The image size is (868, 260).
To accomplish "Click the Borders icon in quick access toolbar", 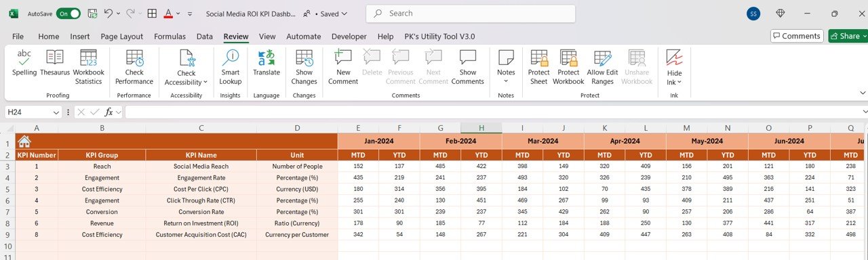I will click(x=153, y=14).
